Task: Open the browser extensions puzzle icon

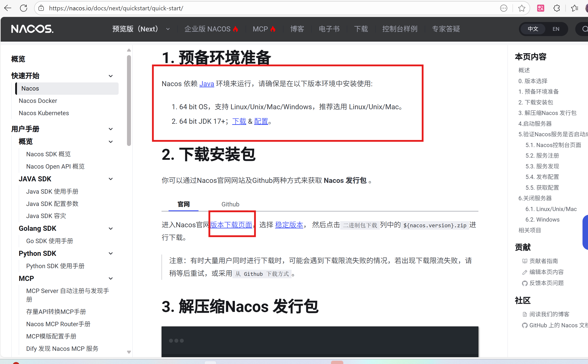Action: (557, 8)
